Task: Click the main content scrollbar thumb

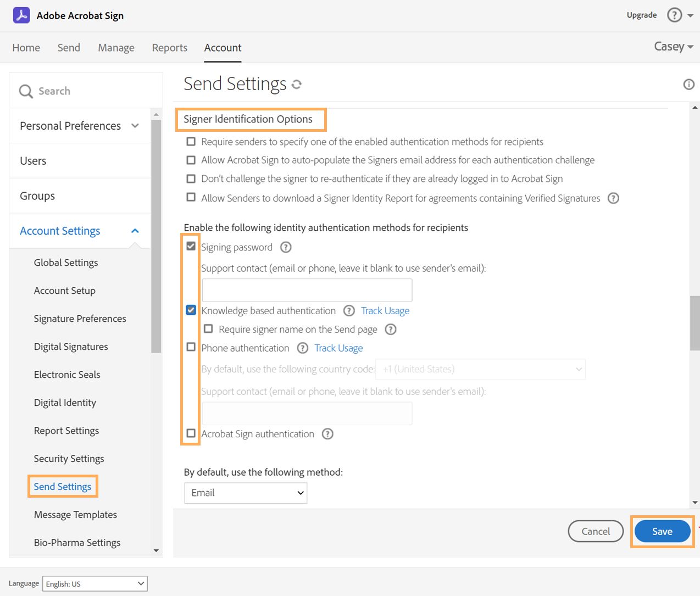Action: (695, 323)
